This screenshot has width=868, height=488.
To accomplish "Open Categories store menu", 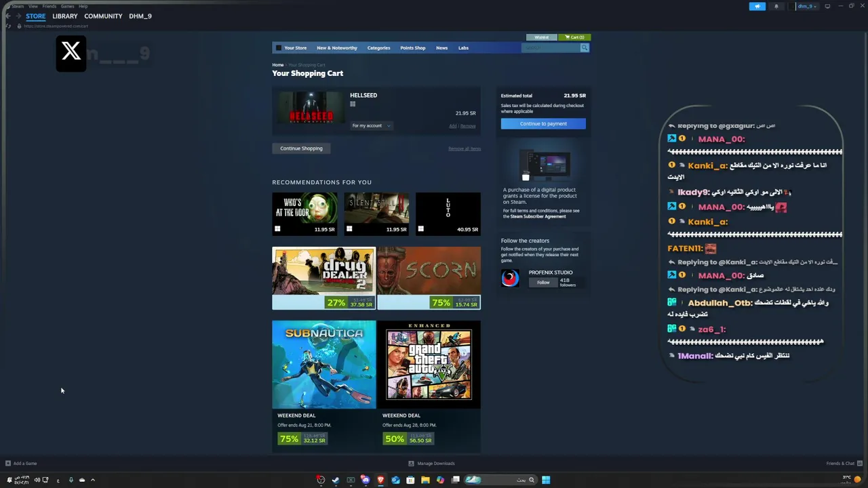I will 378,48.
